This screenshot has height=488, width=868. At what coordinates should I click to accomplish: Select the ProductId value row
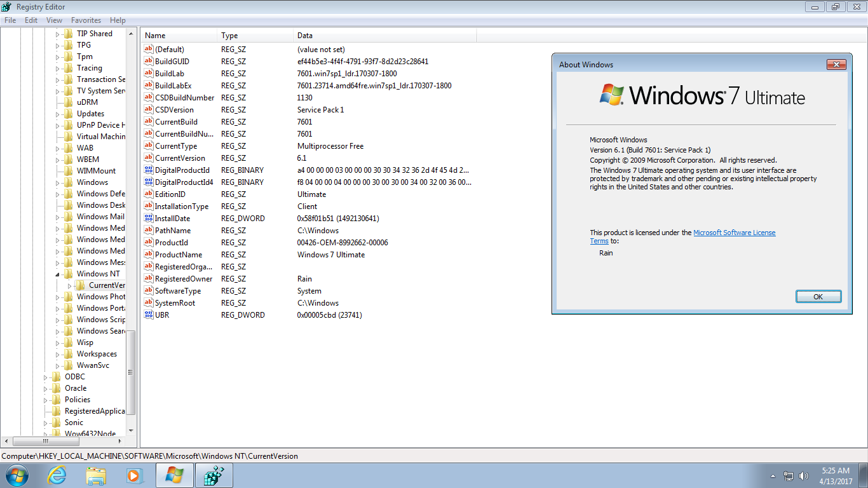[308, 243]
